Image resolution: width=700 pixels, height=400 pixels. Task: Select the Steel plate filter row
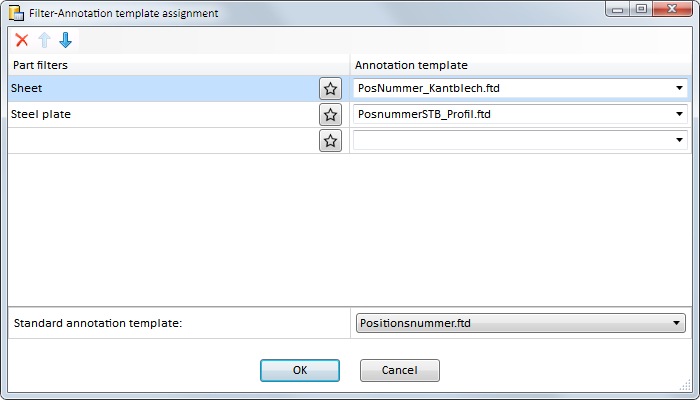tap(163, 114)
